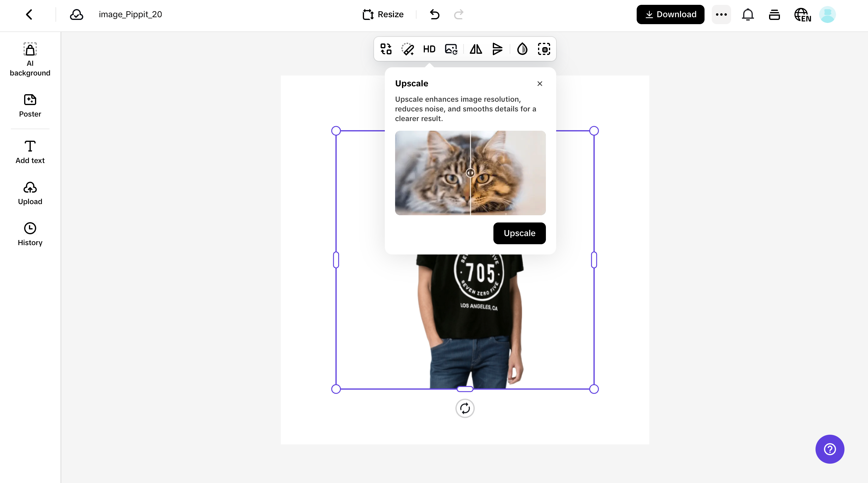Viewport: 868px width, 483px height.
Task: Click the undo arrow
Action: 434,14
